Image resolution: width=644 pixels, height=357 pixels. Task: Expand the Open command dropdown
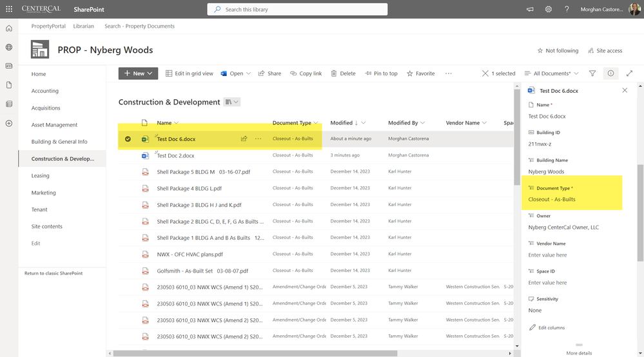click(x=248, y=73)
